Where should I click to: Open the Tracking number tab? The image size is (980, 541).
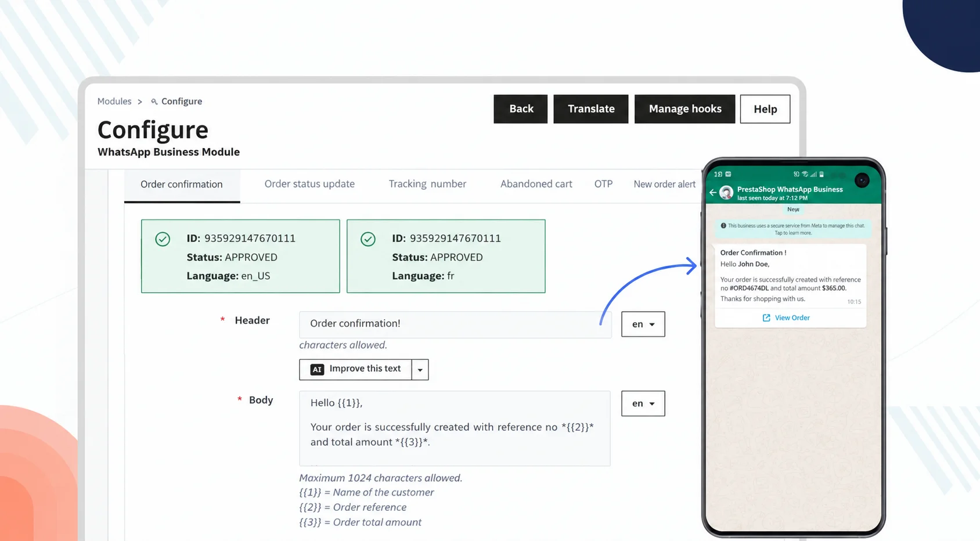point(427,184)
